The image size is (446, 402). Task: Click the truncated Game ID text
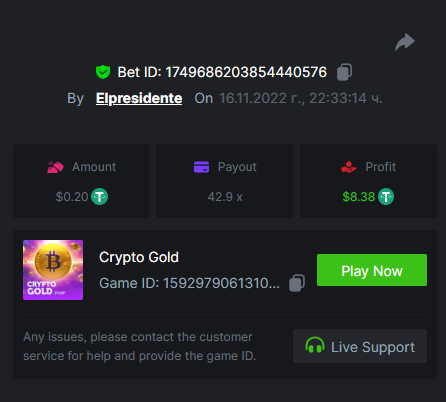click(189, 283)
